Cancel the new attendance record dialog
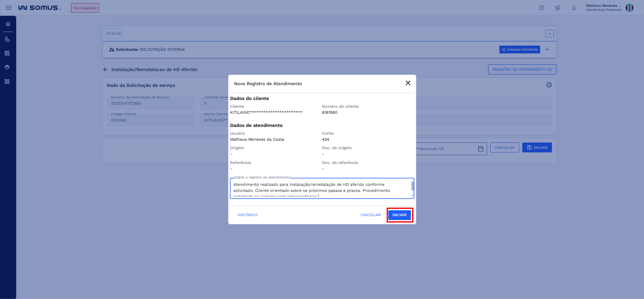 [x=370, y=215]
